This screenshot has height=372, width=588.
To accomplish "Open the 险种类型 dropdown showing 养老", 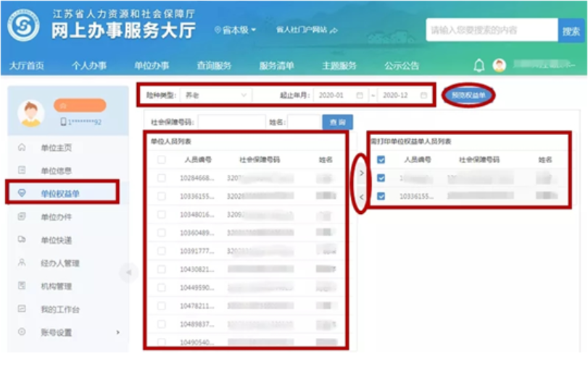I will (x=216, y=95).
